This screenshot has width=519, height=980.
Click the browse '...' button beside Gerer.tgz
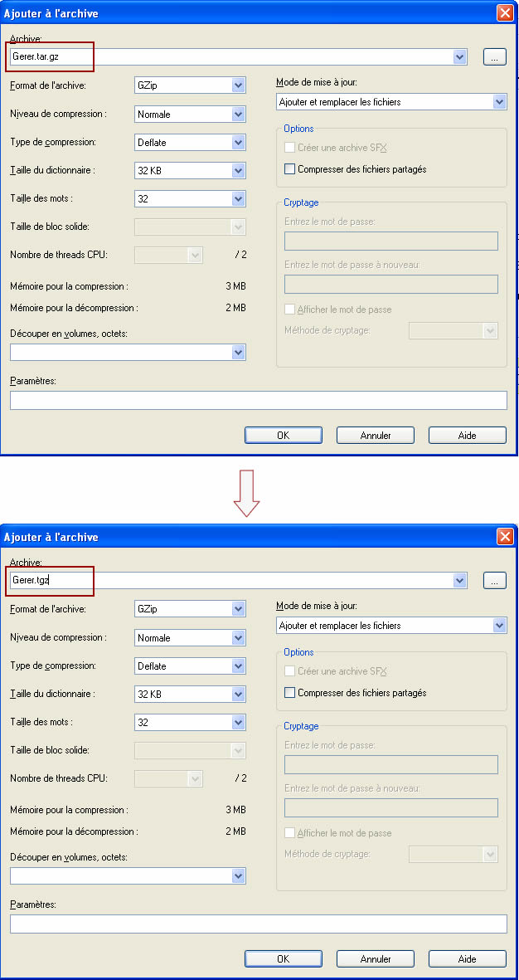(x=494, y=581)
